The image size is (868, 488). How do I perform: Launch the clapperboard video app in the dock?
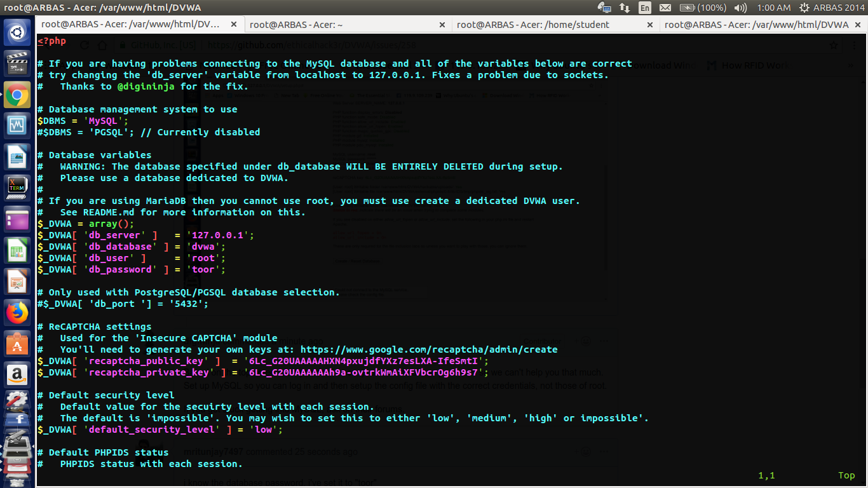click(x=17, y=64)
